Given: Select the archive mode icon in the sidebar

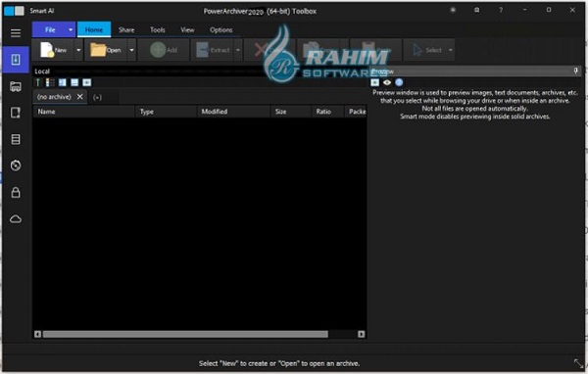Looking at the screenshot, I should tap(16, 60).
